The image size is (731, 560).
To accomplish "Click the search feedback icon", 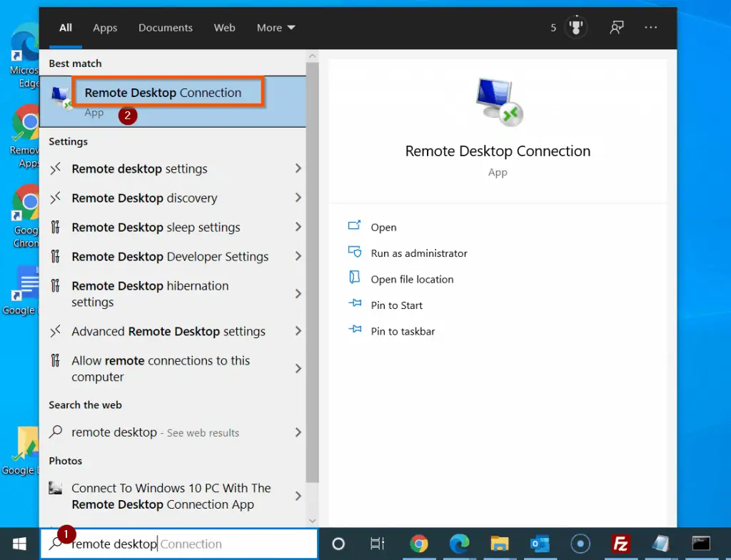I will (x=616, y=28).
